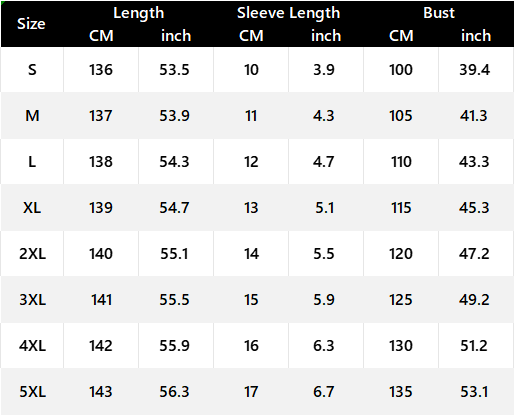Click the 5.1 inch sleeve cell
The image size is (514, 415).
point(324,208)
